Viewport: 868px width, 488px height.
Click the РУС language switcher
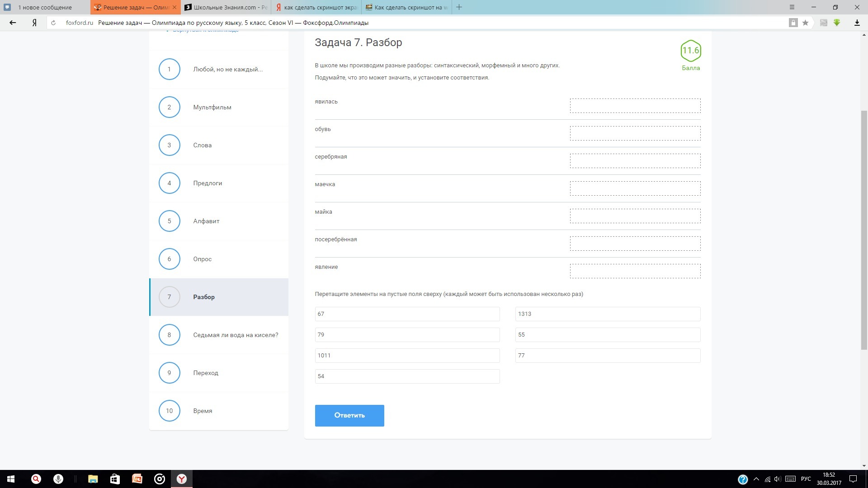pos(806,479)
